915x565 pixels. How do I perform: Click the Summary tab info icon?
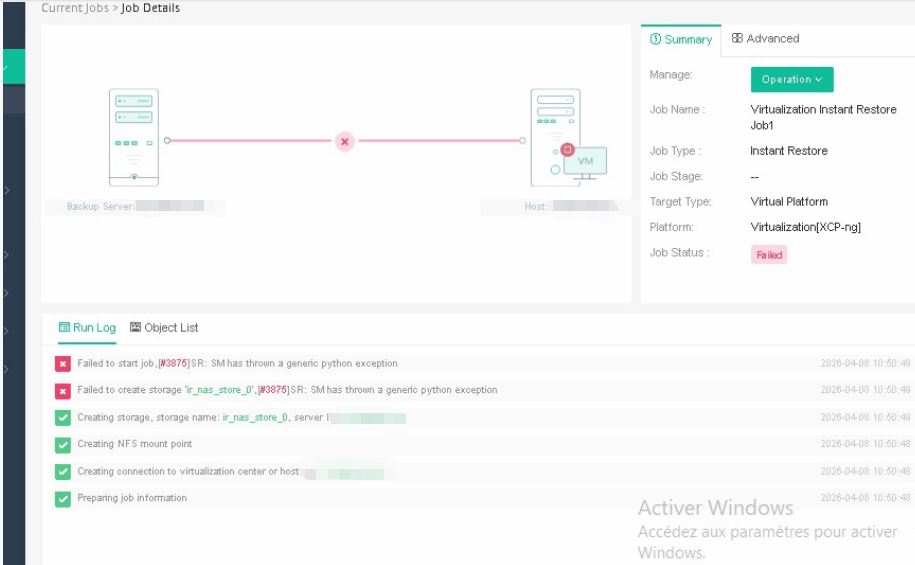[655, 39]
